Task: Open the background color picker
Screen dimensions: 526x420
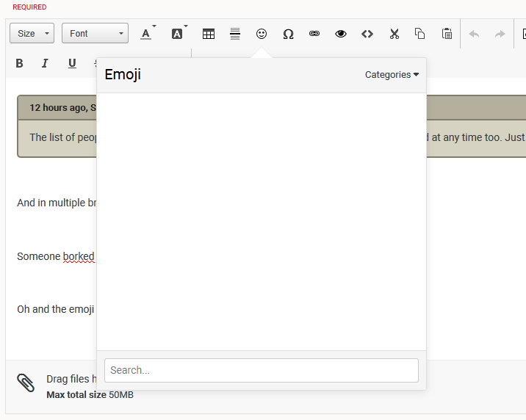Action: point(178,34)
